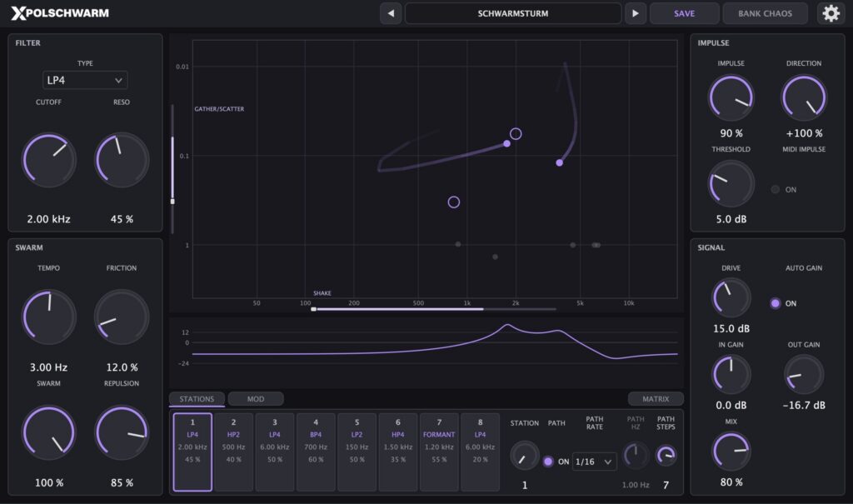Click the Shake horizontal slider
853x504 pixels.
click(x=433, y=309)
